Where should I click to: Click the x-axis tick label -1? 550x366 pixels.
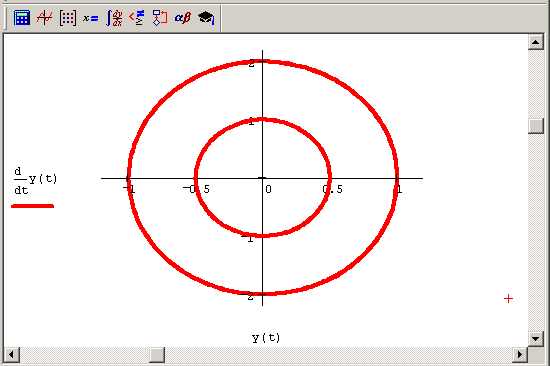pos(129,189)
